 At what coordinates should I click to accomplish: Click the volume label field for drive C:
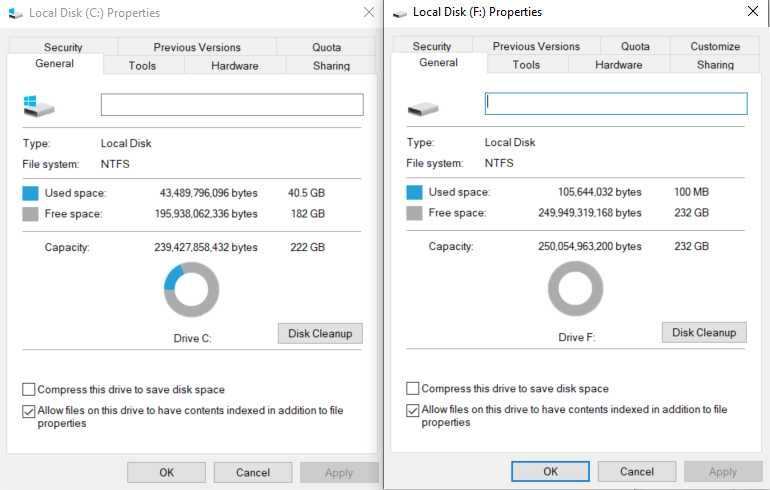click(232, 105)
